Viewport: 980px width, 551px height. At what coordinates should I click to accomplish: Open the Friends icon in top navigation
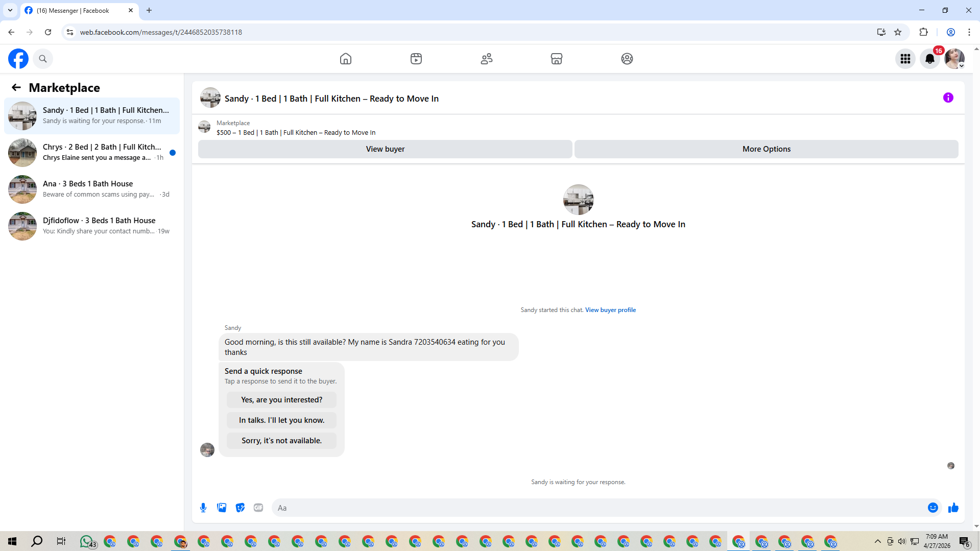[487, 59]
